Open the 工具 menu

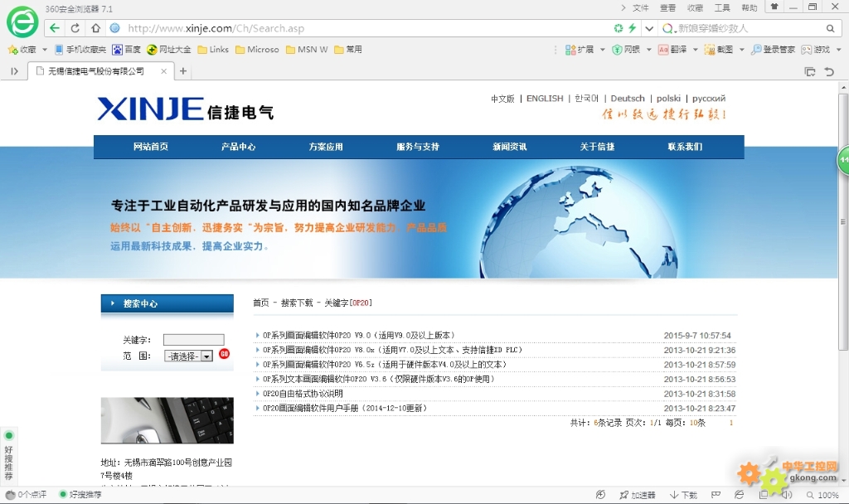pos(722,7)
